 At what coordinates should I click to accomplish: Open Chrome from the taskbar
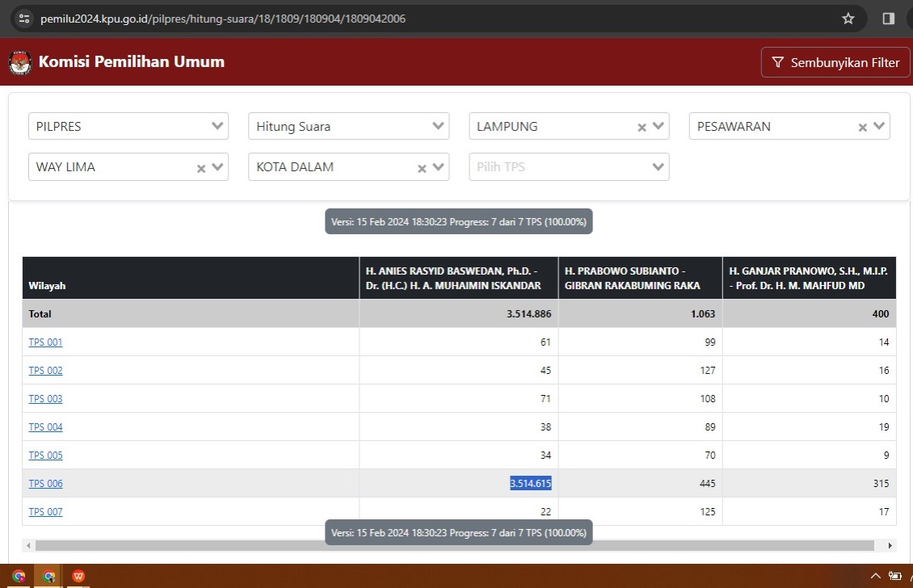(19, 577)
